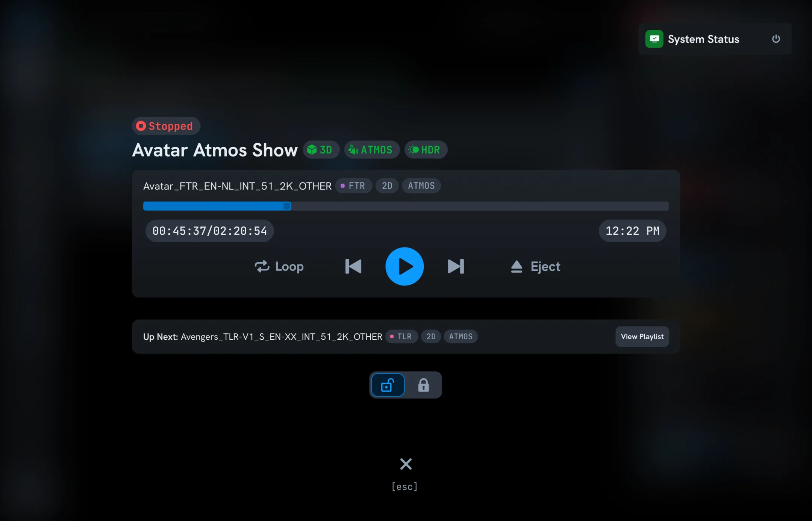Viewport: 812px width, 521px height.
Task: Click the grey ATMOS tag on Avatar clip
Action: [x=421, y=186]
